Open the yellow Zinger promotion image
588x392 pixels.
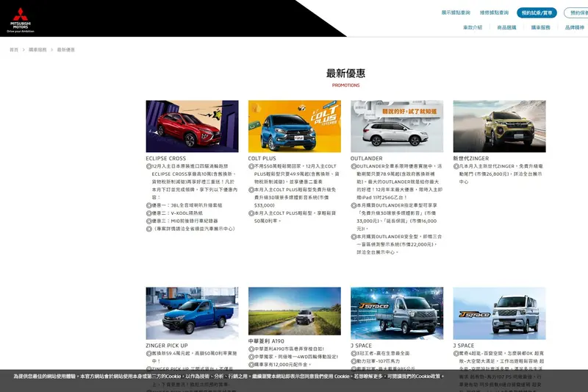[x=499, y=126]
